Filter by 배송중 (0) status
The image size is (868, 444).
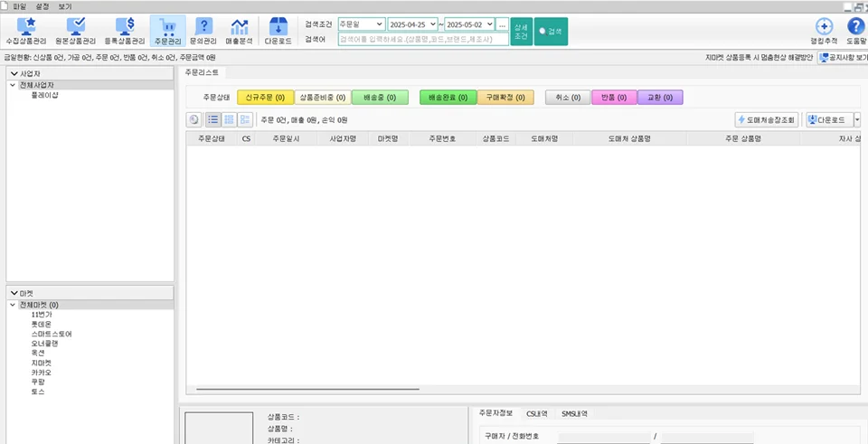click(x=380, y=98)
